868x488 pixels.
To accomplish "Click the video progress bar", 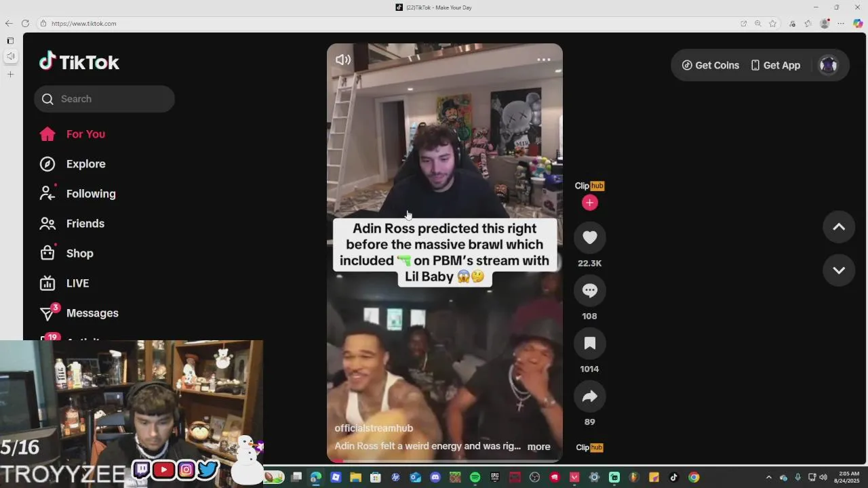I will [x=445, y=461].
